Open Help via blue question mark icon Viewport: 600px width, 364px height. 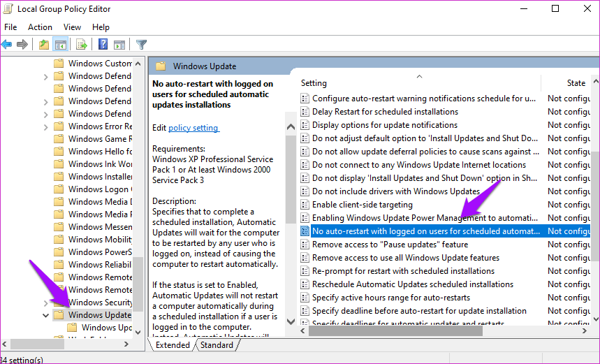[103, 45]
